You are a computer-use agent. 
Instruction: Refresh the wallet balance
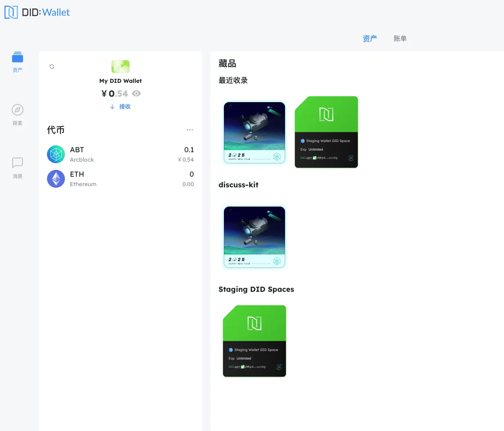tap(52, 67)
